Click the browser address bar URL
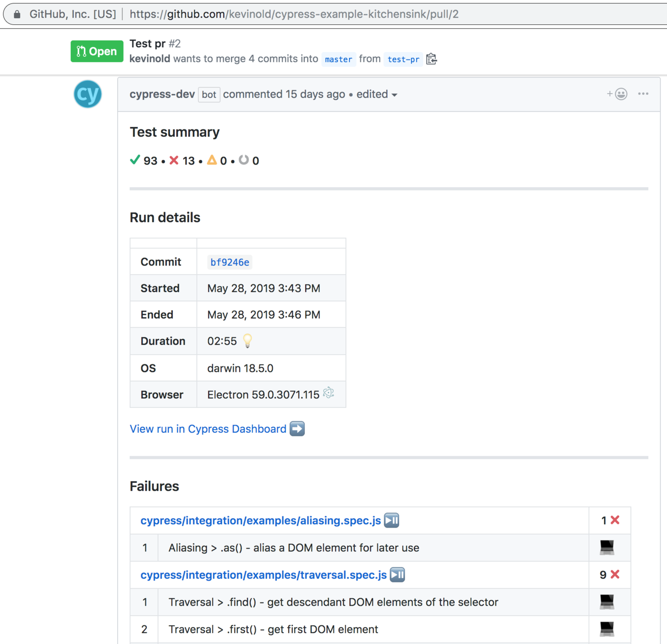 coord(294,14)
